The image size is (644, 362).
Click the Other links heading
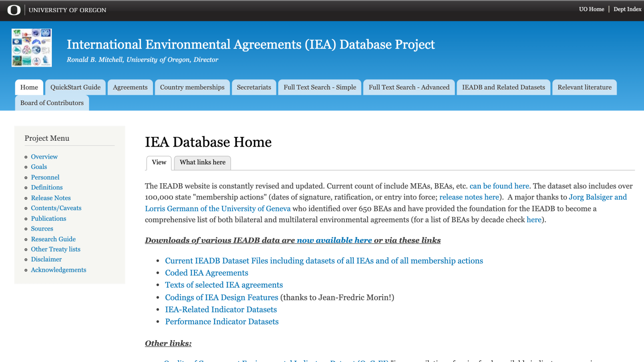168,344
